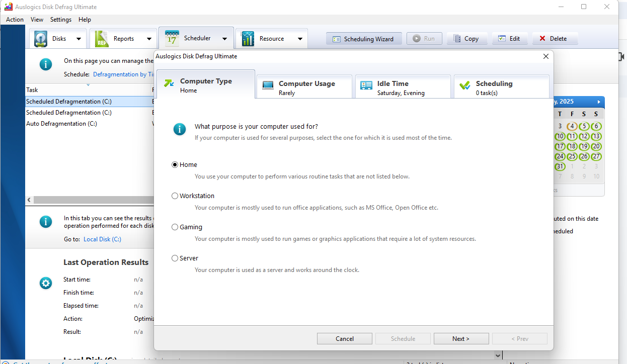Click the Start time label
This screenshot has width=627, height=364.
[77, 279]
